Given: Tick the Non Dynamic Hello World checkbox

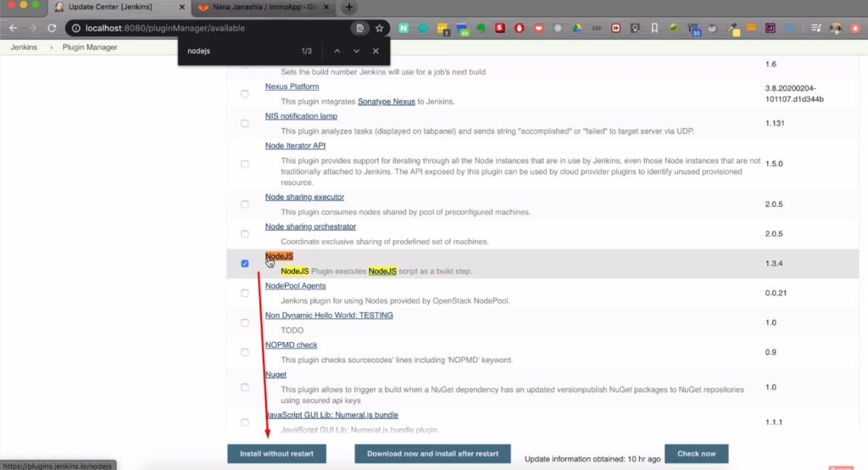Looking at the screenshot, I should pyautogui.click(x=245, y=322).
